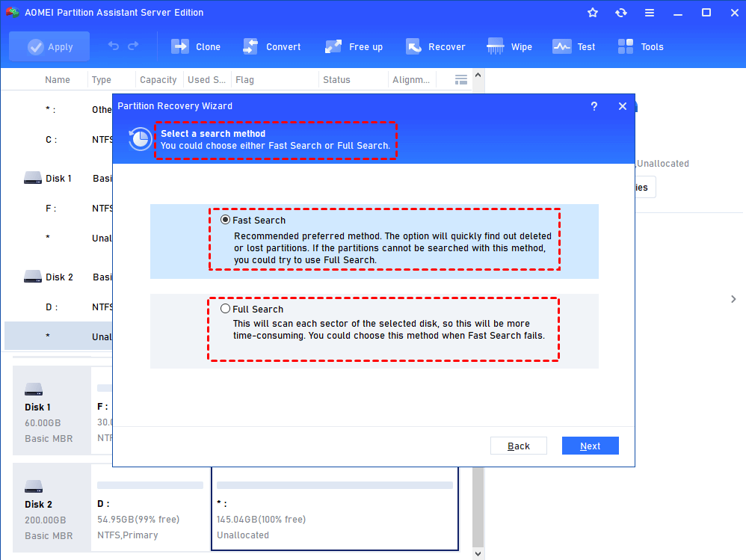746x560 pixels.
Task: Expand the right side panel chevron
Action: (x=733, y=299)
